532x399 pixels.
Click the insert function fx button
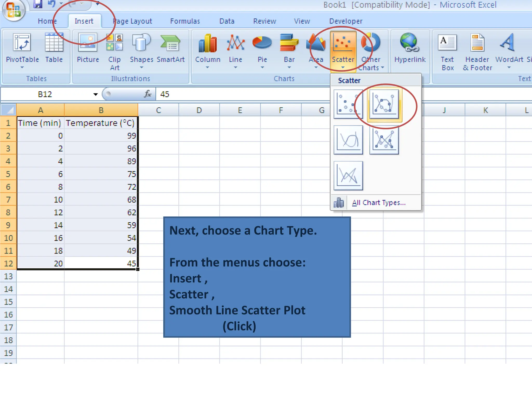(x=148, y=94)
